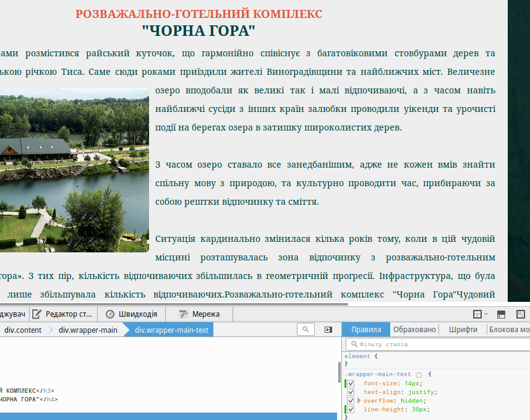
Task: Select div.wrapper-main in the breadcrumb
Action: tap(88, 330)
